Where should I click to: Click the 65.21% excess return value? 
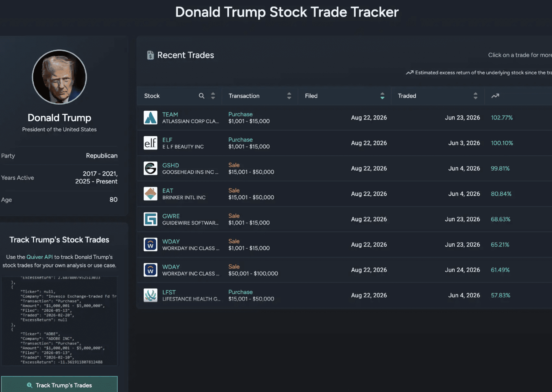tap(500, 245)
